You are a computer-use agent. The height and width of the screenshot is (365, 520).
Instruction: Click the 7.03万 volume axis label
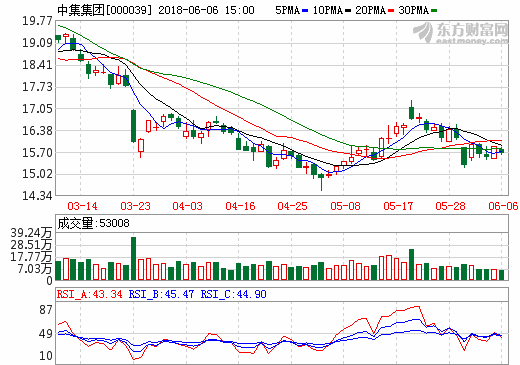tap(35, 269)
